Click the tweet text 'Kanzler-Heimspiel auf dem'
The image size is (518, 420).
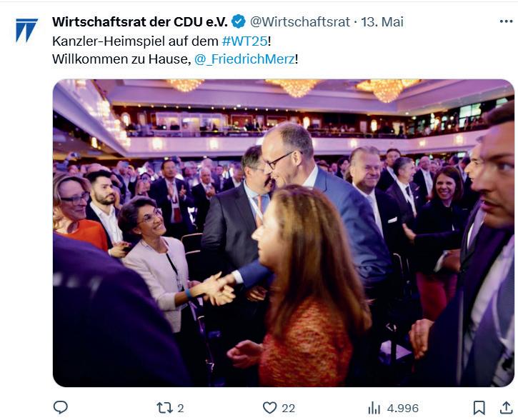(x=135, y=41)
